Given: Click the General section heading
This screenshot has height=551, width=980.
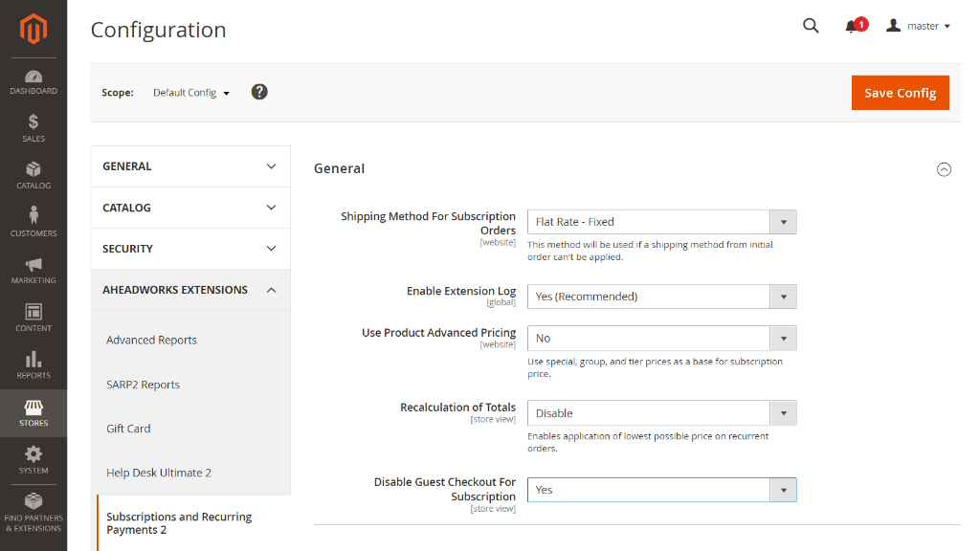Looking at the screenshot, I should click(340, 168).
